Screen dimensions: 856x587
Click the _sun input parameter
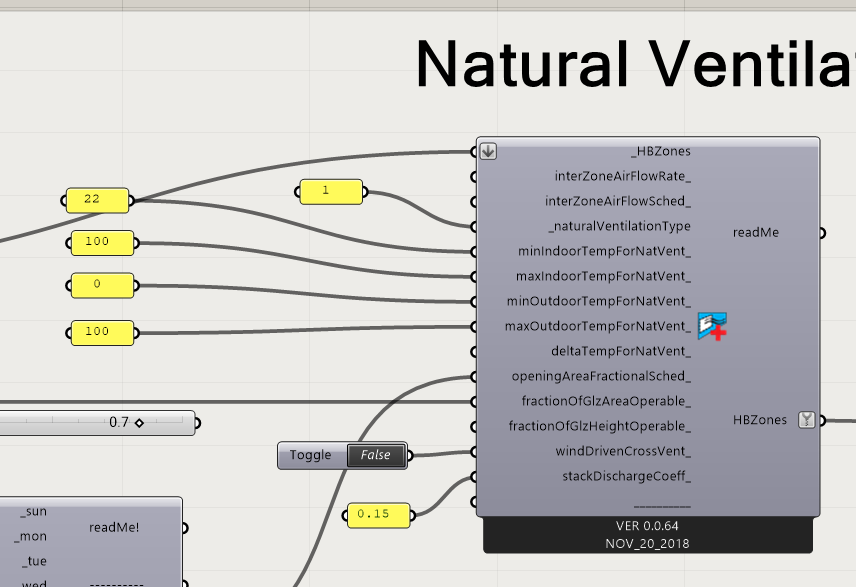(x=34, y=512)
